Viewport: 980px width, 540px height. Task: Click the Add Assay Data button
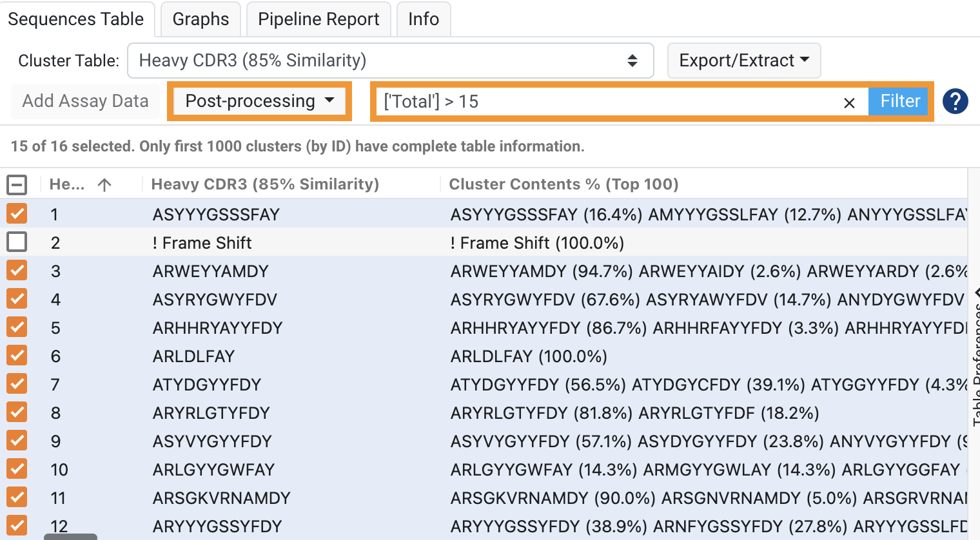click(85, 101)
